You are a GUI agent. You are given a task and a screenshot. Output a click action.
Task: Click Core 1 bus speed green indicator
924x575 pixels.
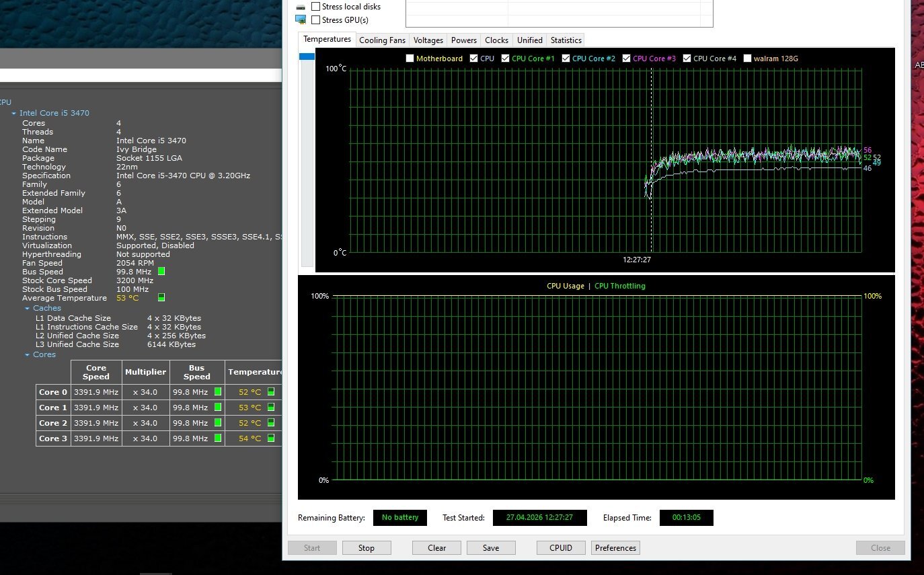[x=218, y=407]
